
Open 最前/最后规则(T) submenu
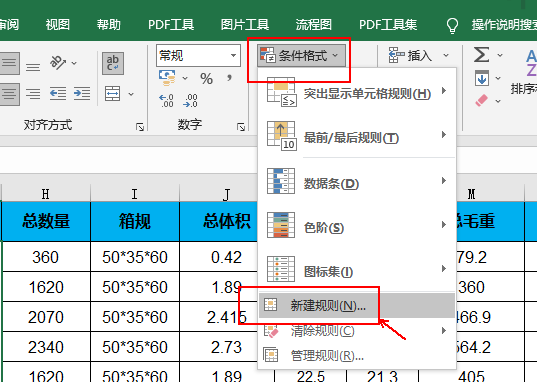click(357, 136)
